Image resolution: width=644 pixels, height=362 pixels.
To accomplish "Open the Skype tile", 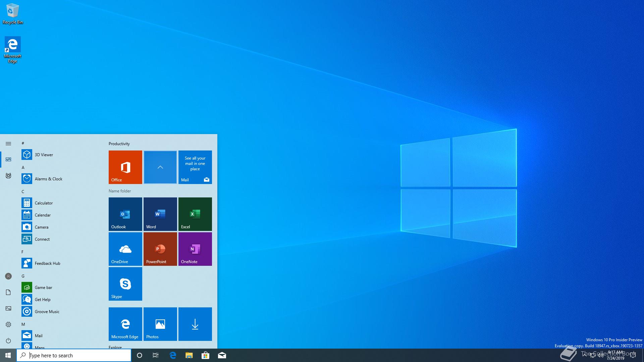I will (x=125, y=284).
